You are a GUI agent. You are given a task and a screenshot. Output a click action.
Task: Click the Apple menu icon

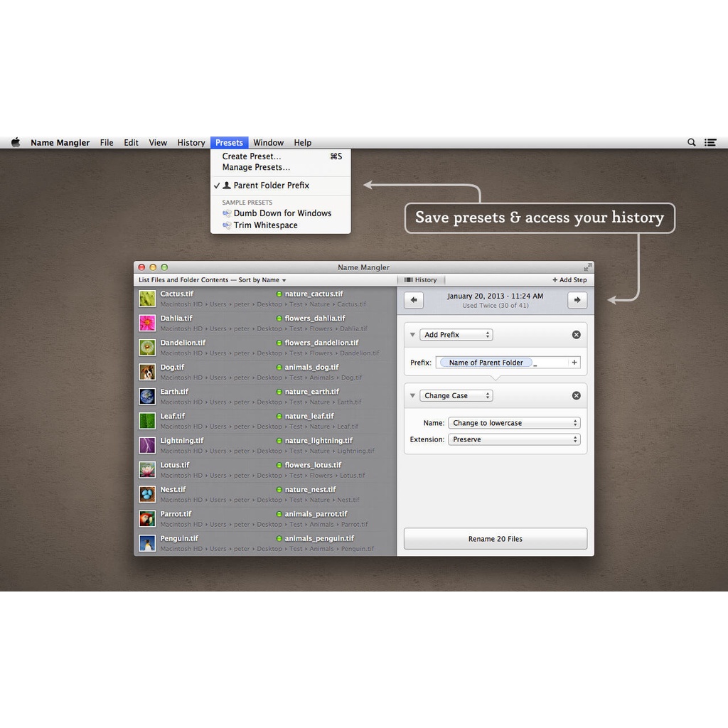(x=16, y=143)
